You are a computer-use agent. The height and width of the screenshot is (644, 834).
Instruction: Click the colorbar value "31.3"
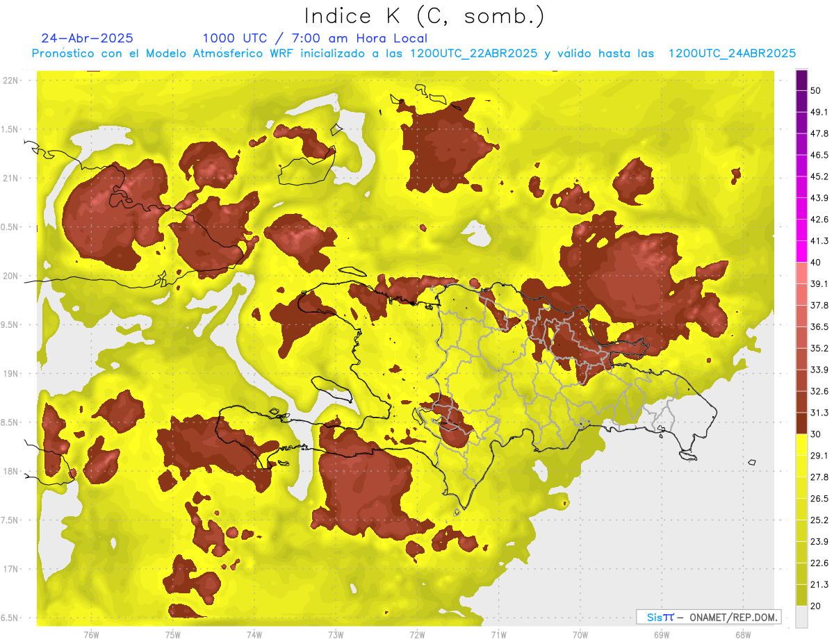click(819, 413)
